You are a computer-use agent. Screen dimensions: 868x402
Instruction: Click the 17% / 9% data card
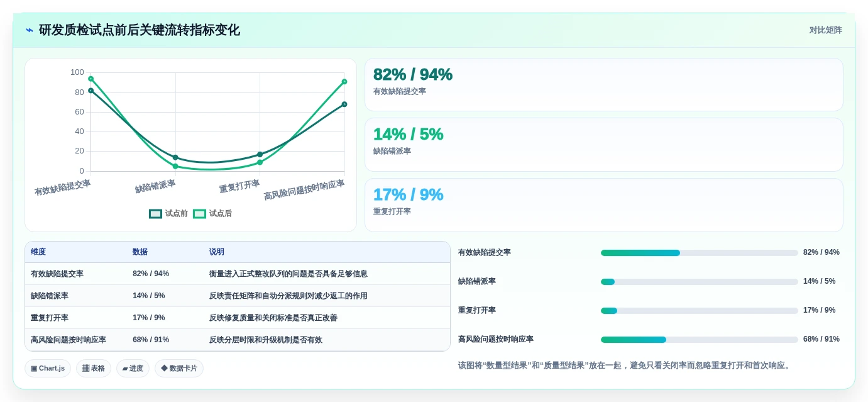tap(604, 205)
